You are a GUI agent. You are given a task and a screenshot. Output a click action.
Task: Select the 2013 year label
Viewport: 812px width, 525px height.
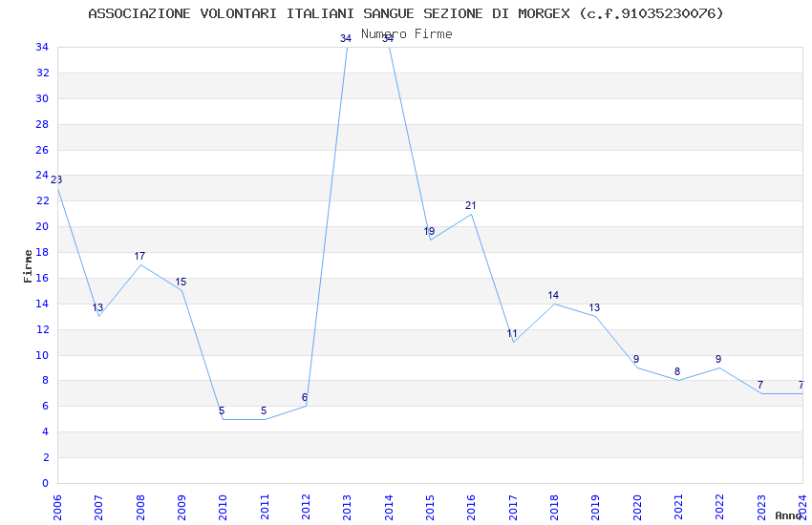coord(348,507)
